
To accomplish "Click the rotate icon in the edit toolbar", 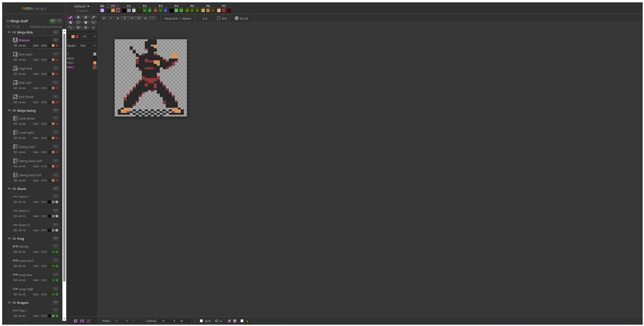I will click(140, 18).
